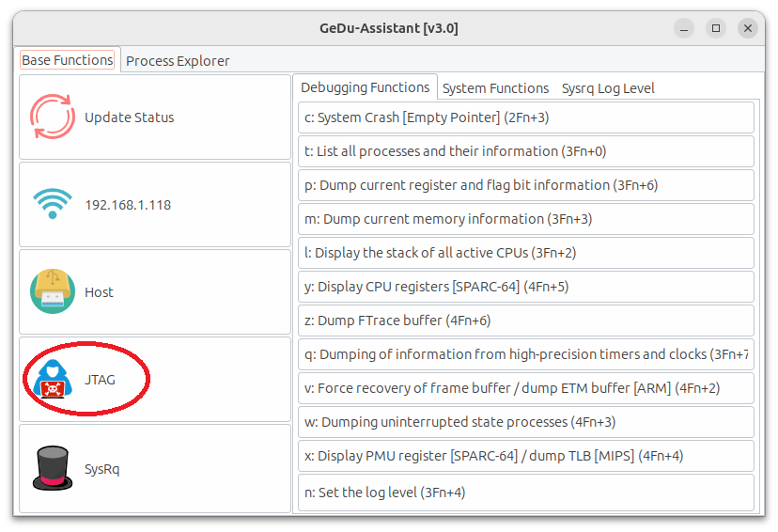The image size is (778, 532).
Task: Open the Sysrq Log Level tab
Action: click(608, 88)
